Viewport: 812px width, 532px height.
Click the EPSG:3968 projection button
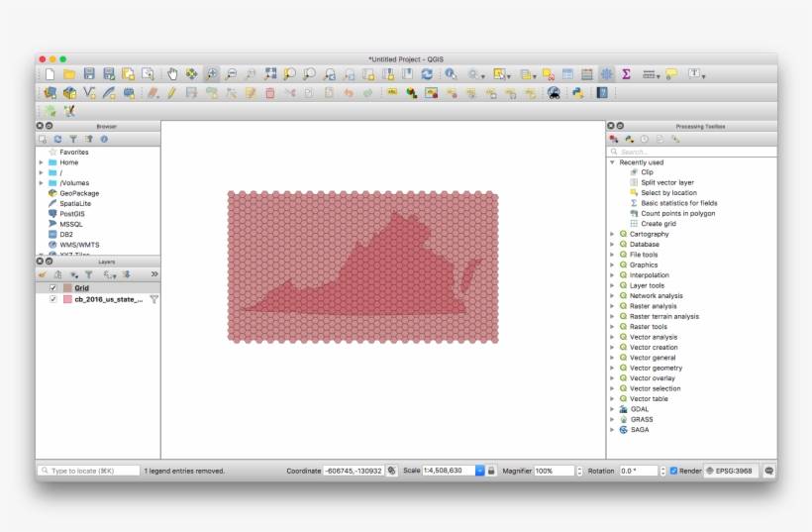coord(732,471)
